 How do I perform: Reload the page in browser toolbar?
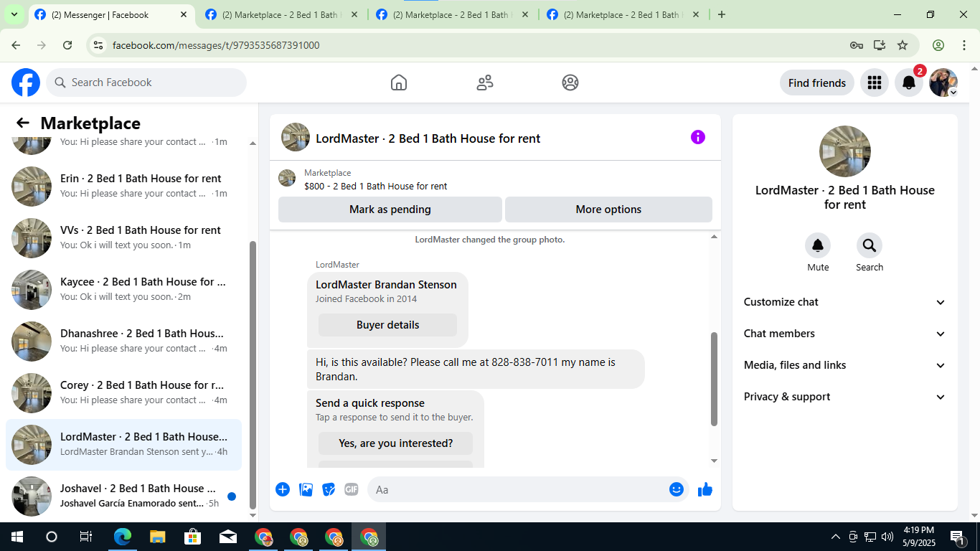(67, 45)
